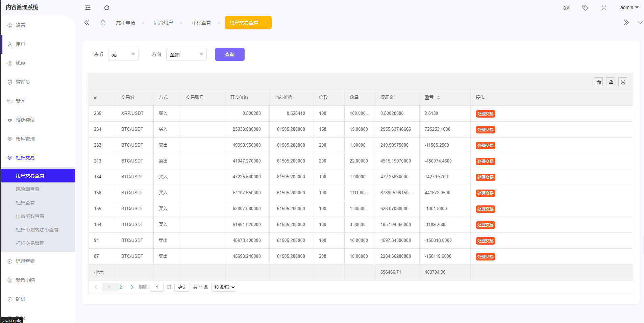The height and width of the screenshot is (323, 644).
Task: Go to page 2 of results
Action: point(121,287)
